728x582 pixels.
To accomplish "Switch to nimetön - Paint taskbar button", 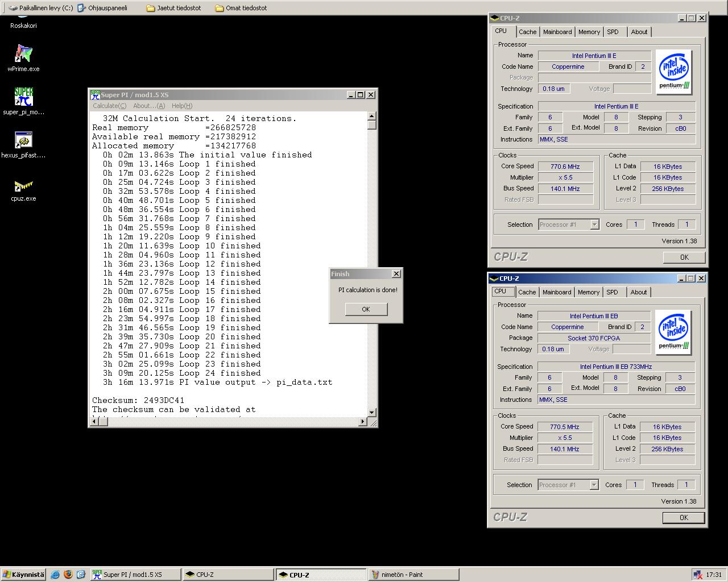I will pos(414,575).
